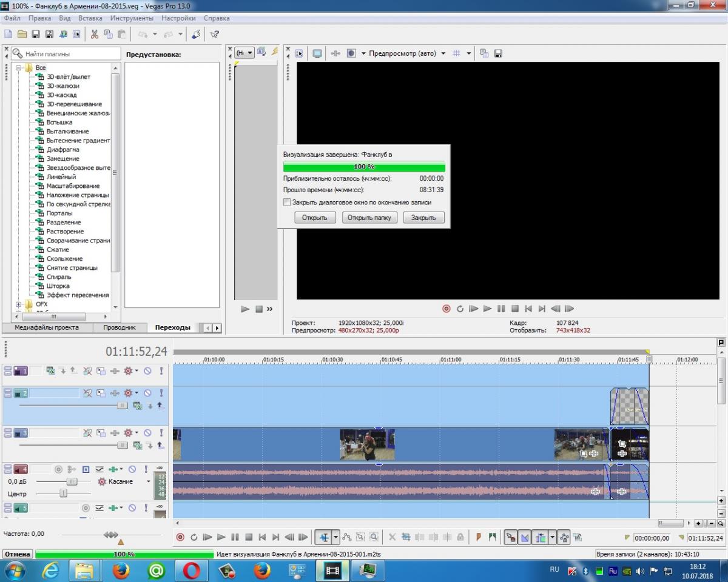Collapse the 'Все' plugins tree node
Image resolution: width=728 pixels, height=582 pixels.
(19, 68)
